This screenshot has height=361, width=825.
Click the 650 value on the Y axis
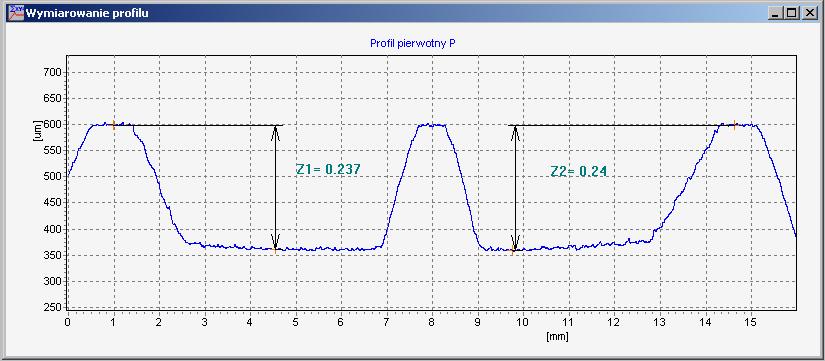[54, 98]
